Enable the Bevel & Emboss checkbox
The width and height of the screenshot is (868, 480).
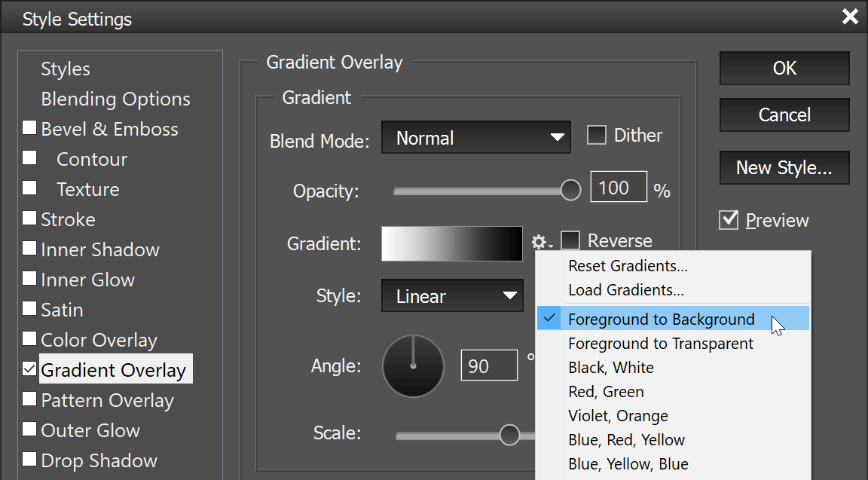(29, 128)
